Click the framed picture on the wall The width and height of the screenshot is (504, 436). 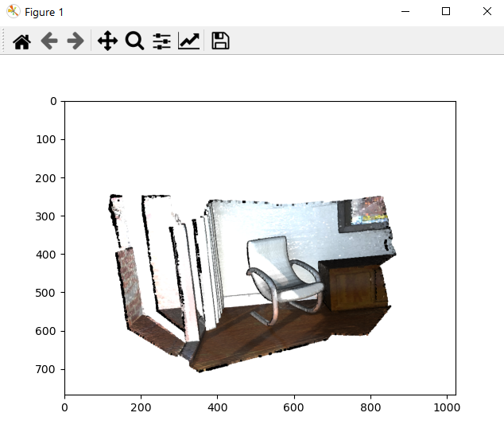pyautogui.click(x=363, y=215)
